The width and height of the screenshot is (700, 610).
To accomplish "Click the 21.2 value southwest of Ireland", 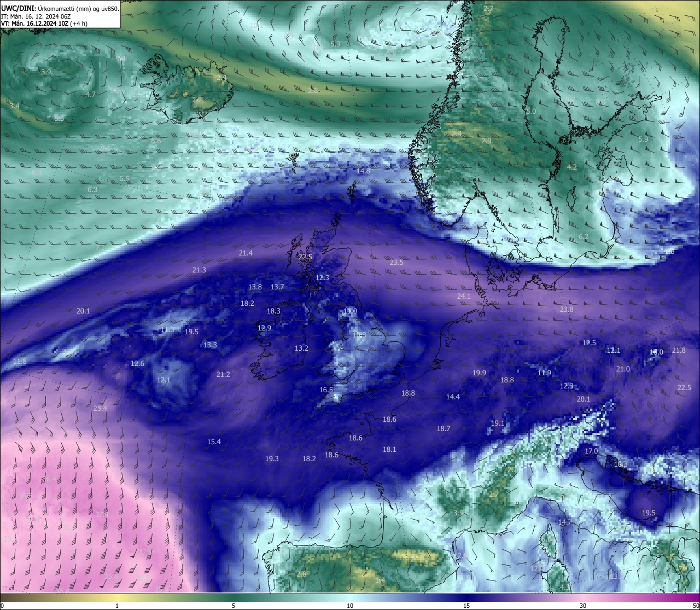I will coord(223,374).
